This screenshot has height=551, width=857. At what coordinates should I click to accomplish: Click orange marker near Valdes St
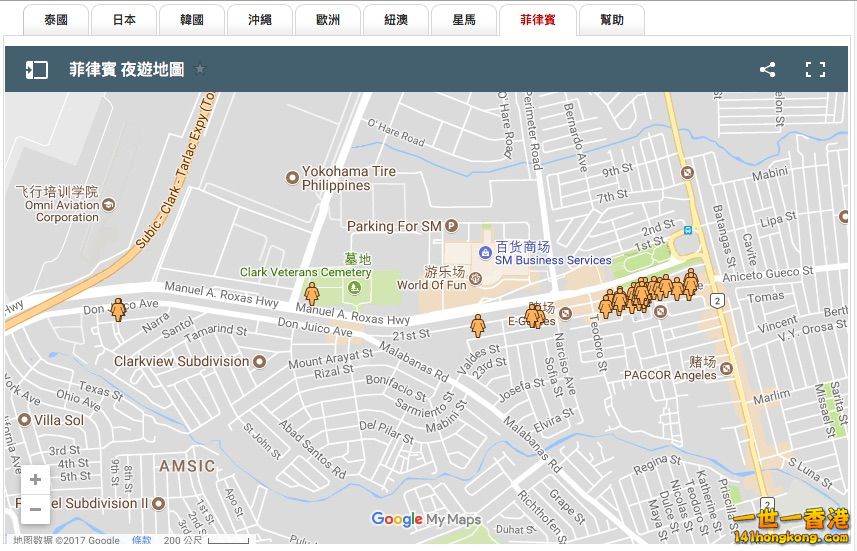point(478,325)
